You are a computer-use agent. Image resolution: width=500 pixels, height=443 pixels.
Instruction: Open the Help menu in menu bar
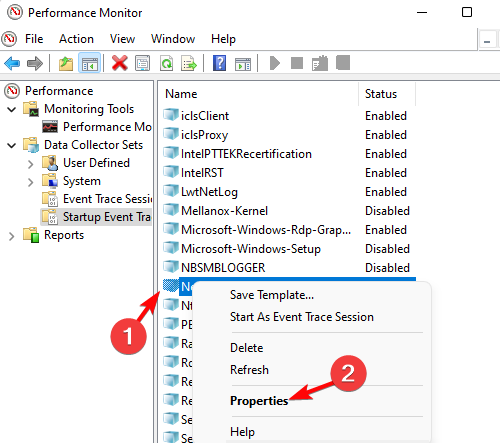[223, 39]
